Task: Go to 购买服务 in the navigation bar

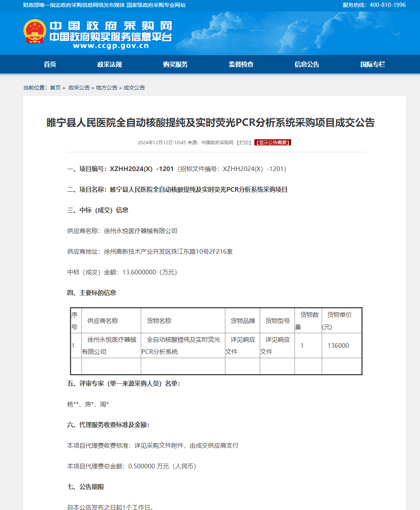Action: pyautogui.click(x=175, y=64)
